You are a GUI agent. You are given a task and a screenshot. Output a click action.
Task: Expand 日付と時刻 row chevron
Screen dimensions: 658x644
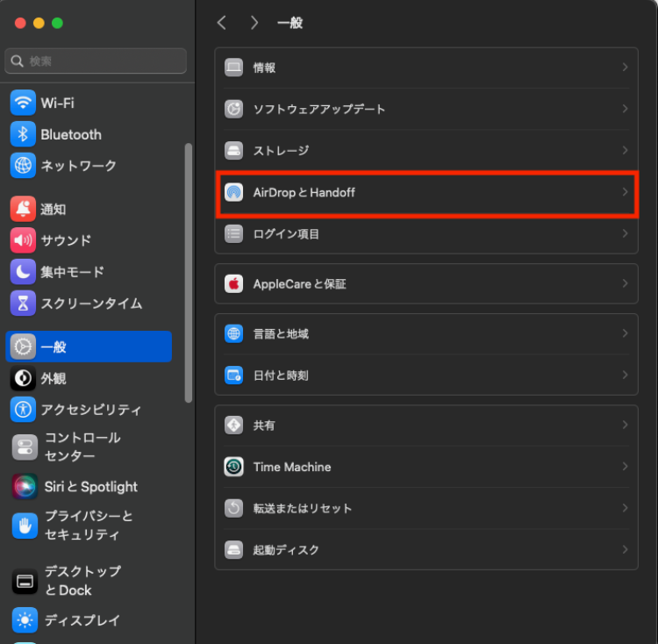pyautogui.click(x=625, y=375)
